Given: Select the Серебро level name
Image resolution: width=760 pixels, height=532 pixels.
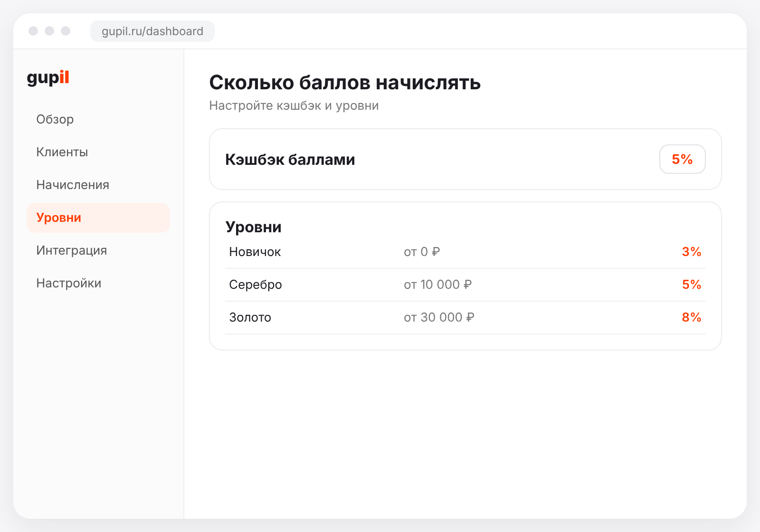Looking at the screenshot, I should (256, 285).
